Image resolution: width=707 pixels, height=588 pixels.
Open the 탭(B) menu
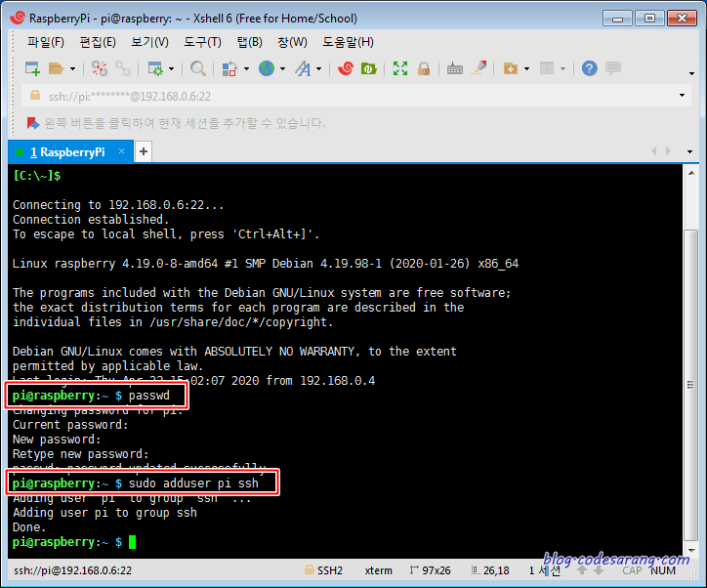250,42
